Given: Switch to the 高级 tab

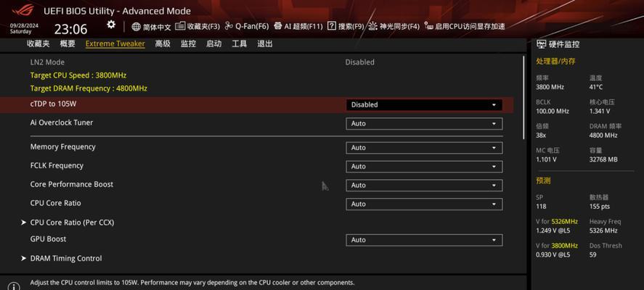Looking at the screenshot, I should point(163,43).
